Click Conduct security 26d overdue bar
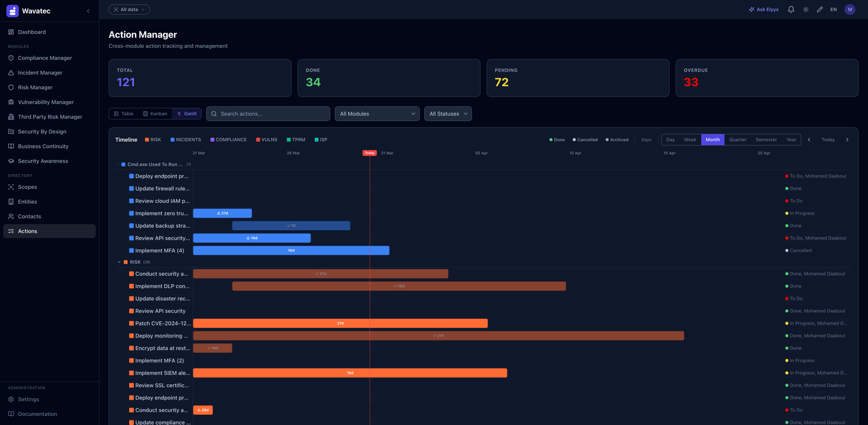Viewport: 868px width, 425px height. click(203, 410)
